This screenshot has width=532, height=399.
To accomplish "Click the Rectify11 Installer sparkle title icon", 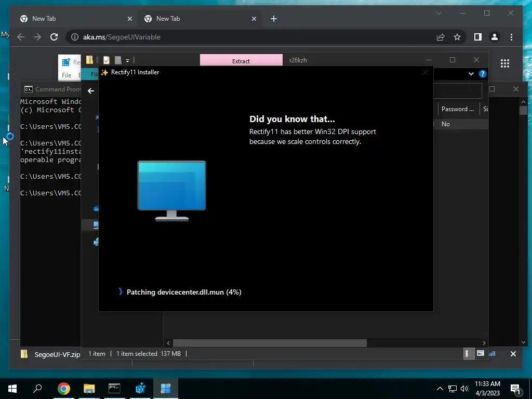I will (x=104, y=72).
